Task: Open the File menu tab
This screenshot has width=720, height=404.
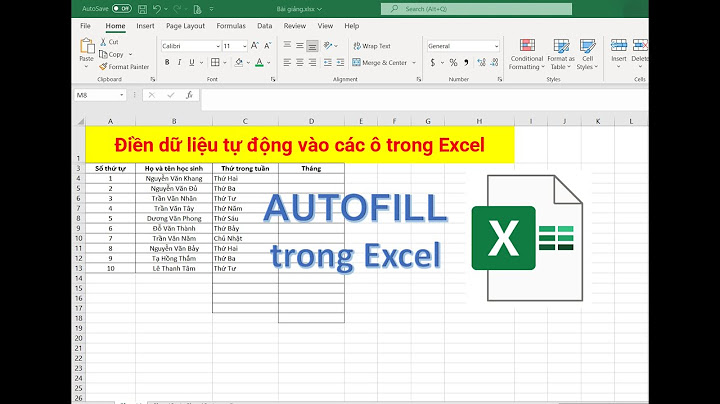Action: (x=85, y=26)
